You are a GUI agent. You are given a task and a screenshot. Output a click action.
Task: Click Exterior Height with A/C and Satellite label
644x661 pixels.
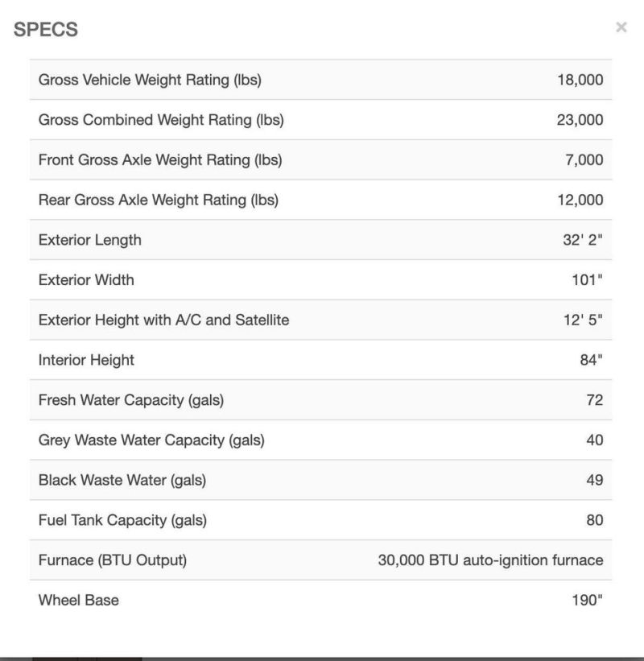click(x=163, y=320)
